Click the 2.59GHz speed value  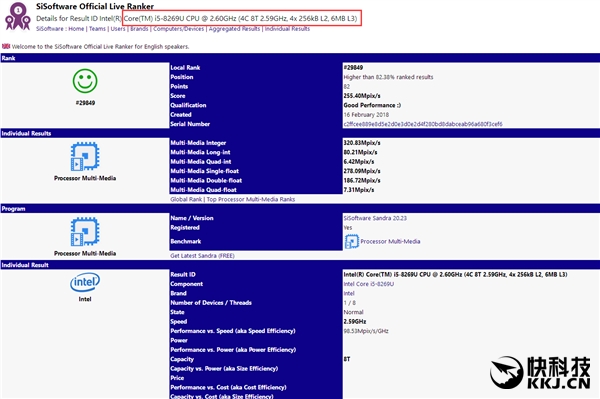pyautogui.click(x=355, y=321)
